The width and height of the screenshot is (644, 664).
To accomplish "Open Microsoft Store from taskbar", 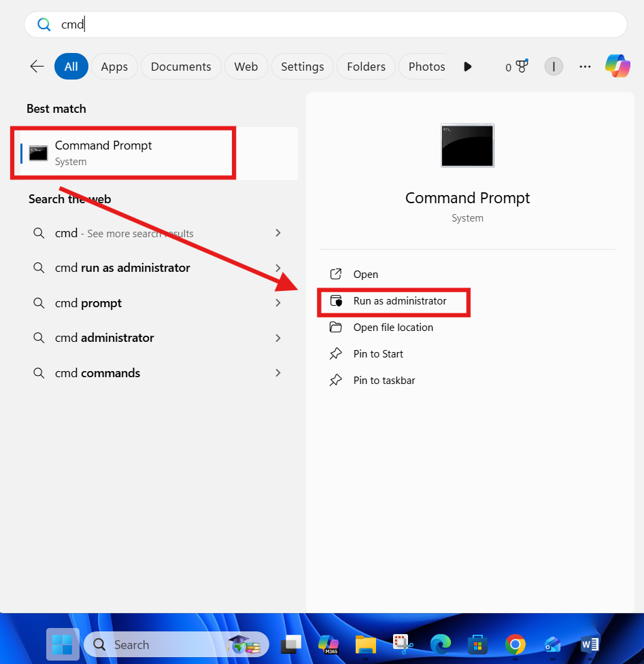I will click(x=477, y=644).
